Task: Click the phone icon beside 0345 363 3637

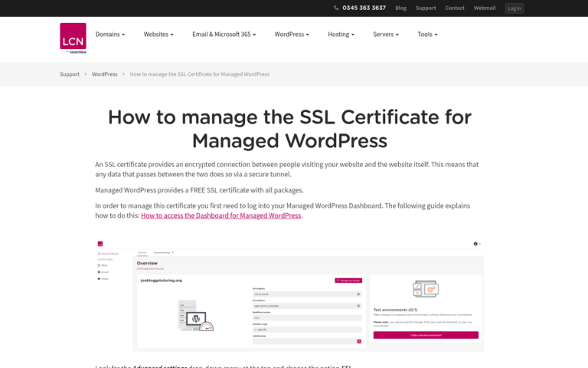Action: pyautogui.click(x=336, y=8)
